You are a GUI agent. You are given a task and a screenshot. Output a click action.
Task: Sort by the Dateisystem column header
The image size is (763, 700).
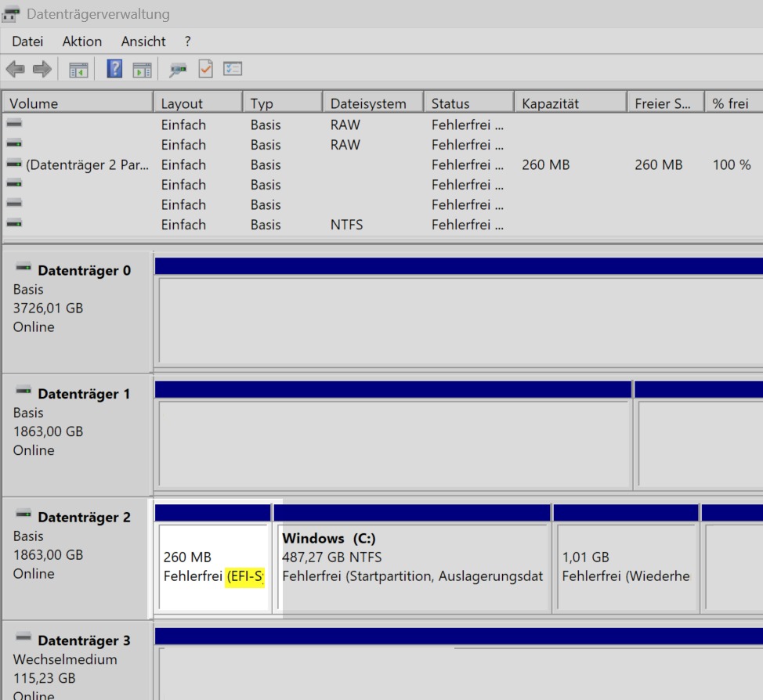pos(373,103)
